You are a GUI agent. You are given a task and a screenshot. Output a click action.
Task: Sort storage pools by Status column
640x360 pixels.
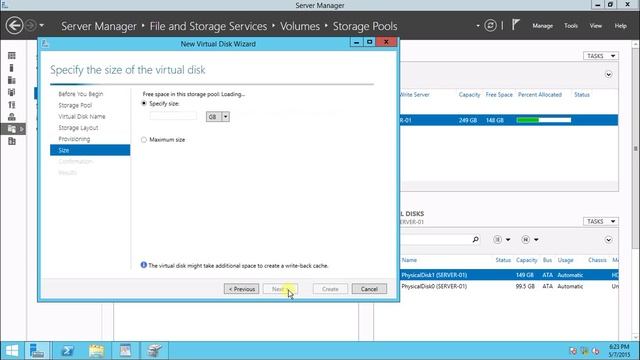582,95
